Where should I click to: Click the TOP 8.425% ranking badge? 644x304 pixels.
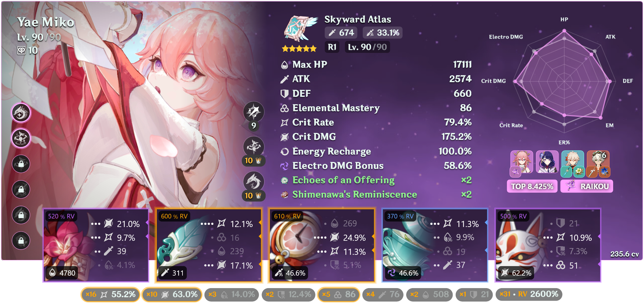[x=532, y=186]
